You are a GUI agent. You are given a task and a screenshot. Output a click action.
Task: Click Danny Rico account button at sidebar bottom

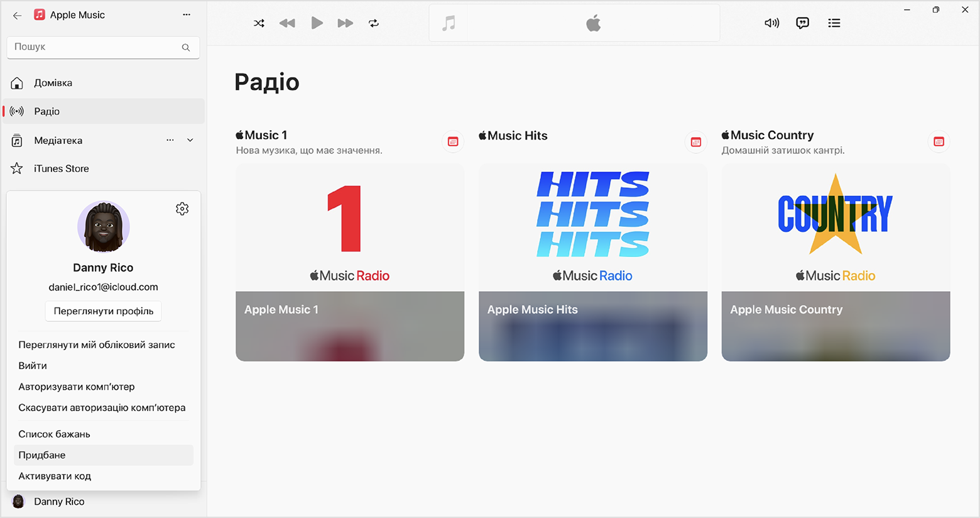click(x=104, y=502)
